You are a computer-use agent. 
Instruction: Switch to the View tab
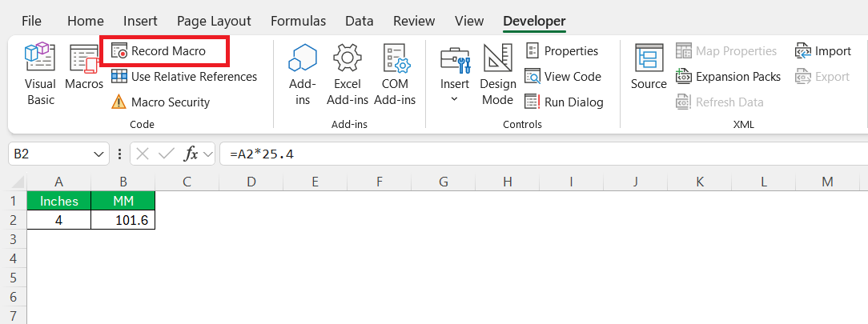pyautogui.click(x=469, y=21)
